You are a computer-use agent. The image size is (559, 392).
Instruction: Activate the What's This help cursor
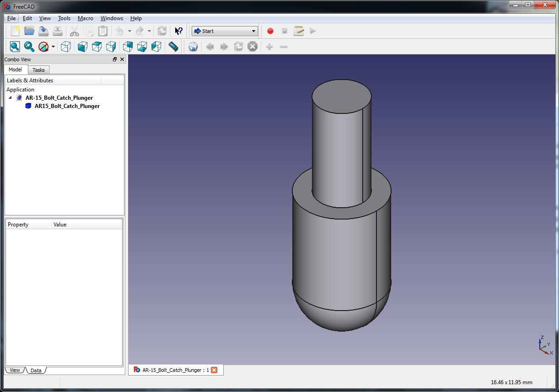(179, 31)
